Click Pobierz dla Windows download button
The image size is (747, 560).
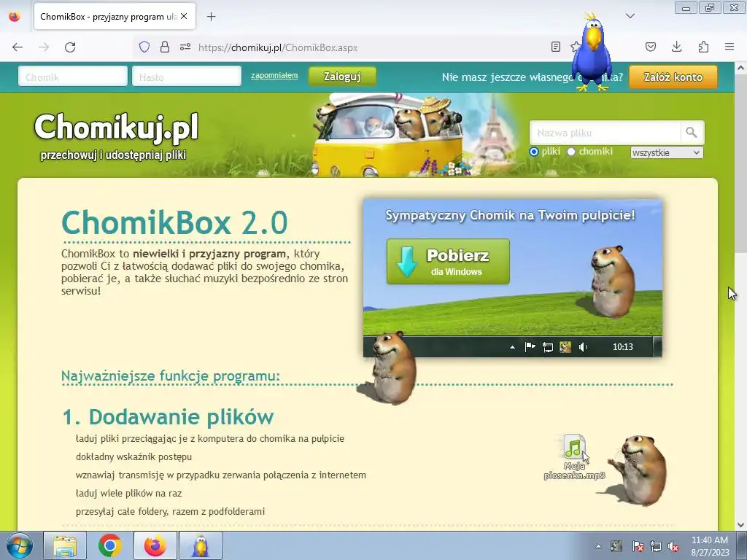(x=448, y=262)
